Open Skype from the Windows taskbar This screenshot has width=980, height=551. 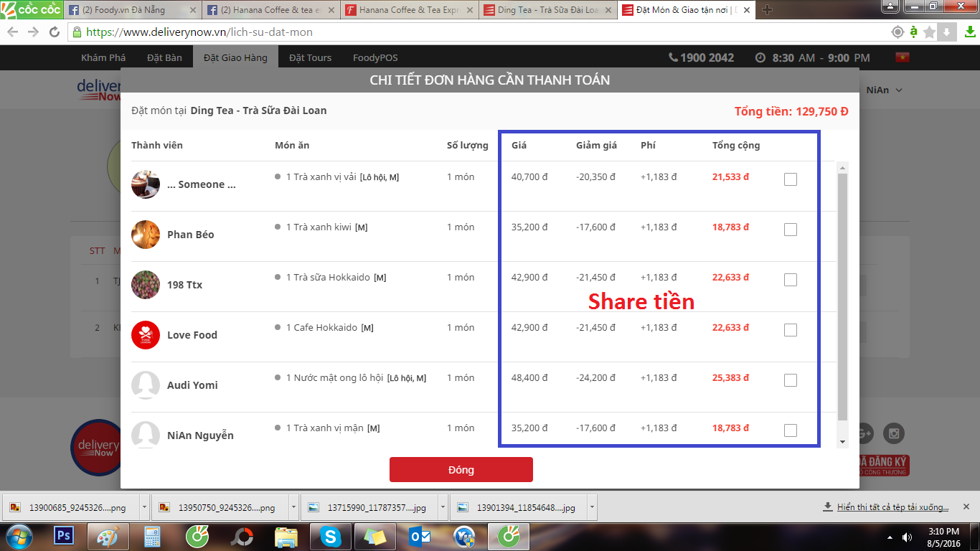[331, 536]
